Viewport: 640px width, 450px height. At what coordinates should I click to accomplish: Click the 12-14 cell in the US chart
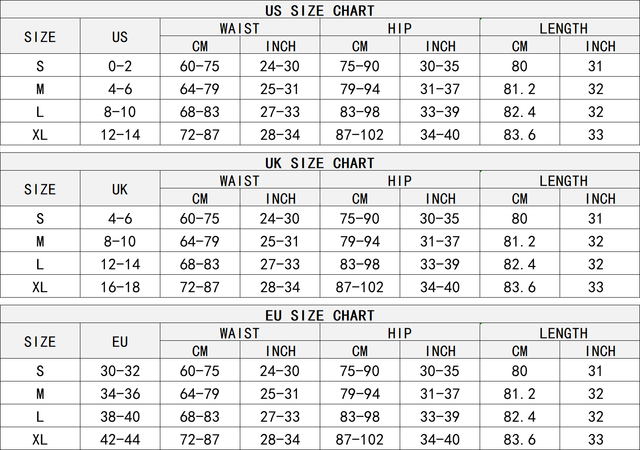(120, 135)
